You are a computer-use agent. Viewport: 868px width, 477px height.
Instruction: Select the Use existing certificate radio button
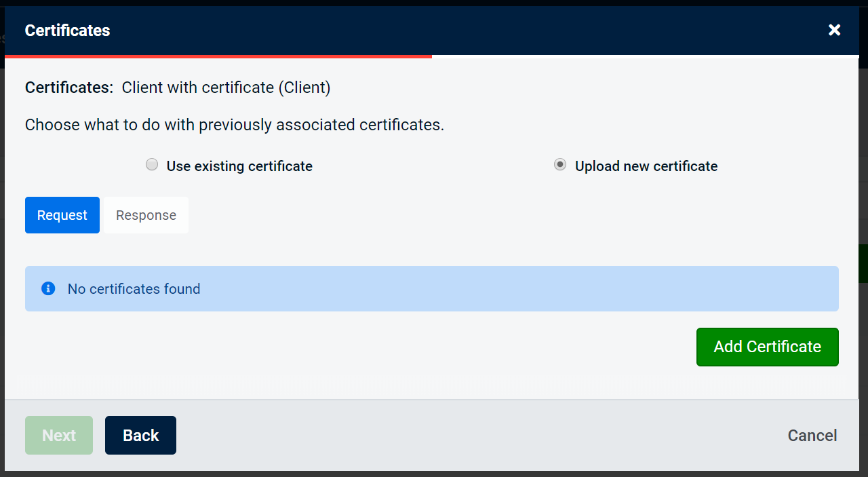point(152,165)
